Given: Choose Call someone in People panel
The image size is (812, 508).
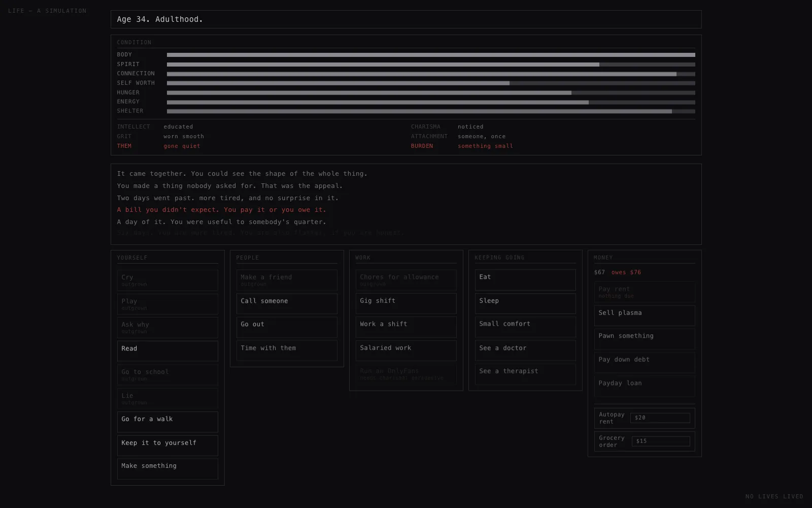Looking at the screenshot, I should (x=287, y=304).
